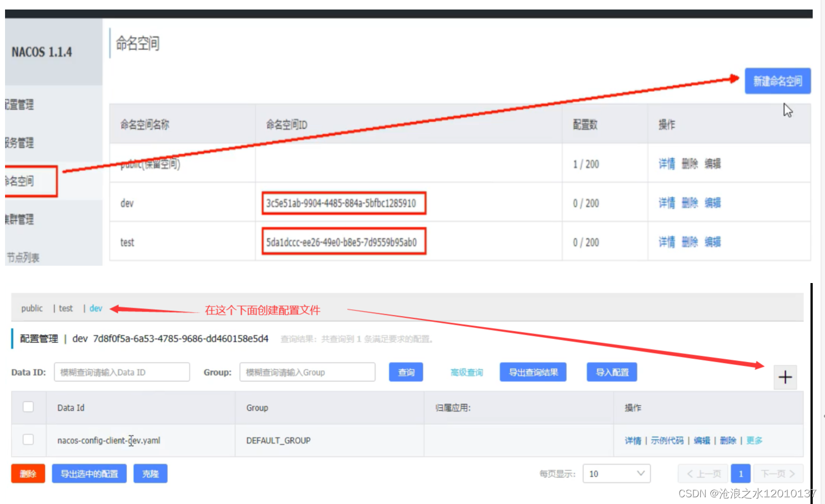Click 导出选中的配置 button
This screenshot has height=504, width=825.
[89, 474]
